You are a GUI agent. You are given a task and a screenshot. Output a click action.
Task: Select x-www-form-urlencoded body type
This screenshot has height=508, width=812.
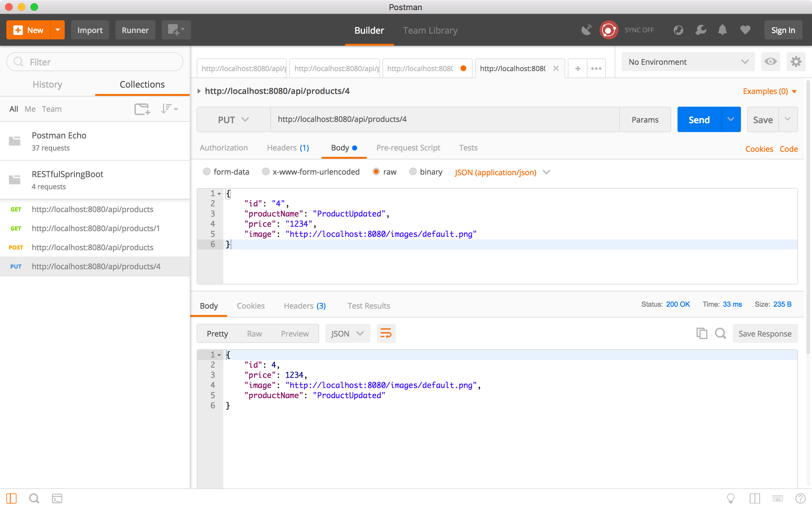point(266,172)
